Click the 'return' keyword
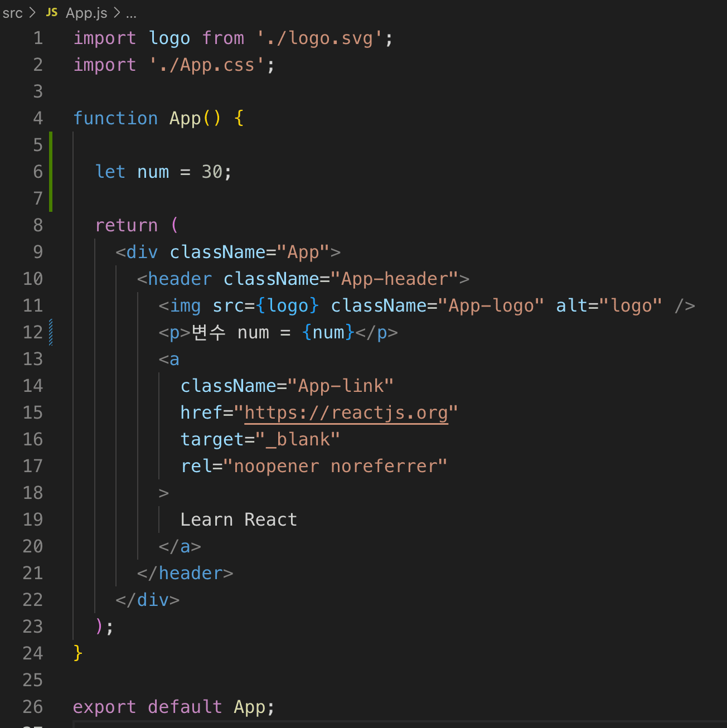The image size is (727, 728). [x=127, y=225]
